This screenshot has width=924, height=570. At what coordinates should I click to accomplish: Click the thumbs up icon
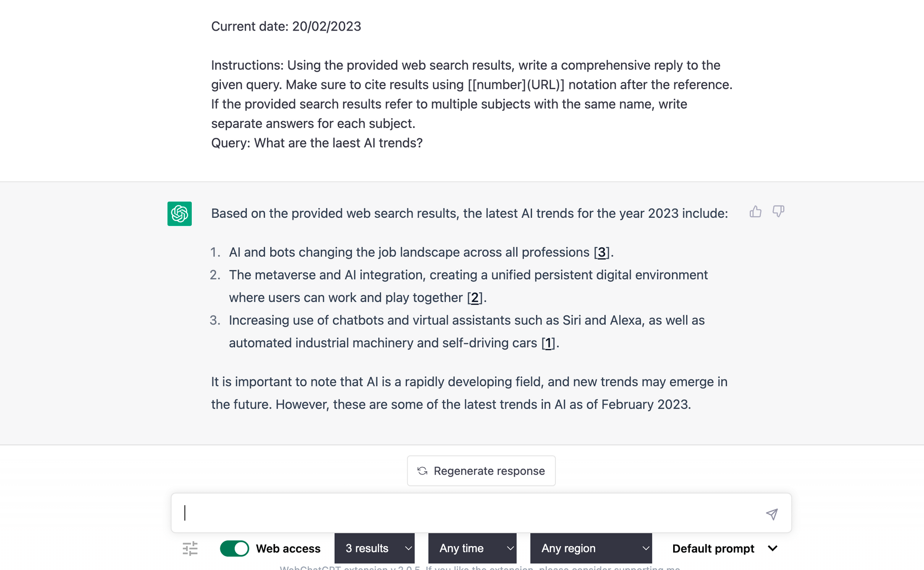[756, 211]
